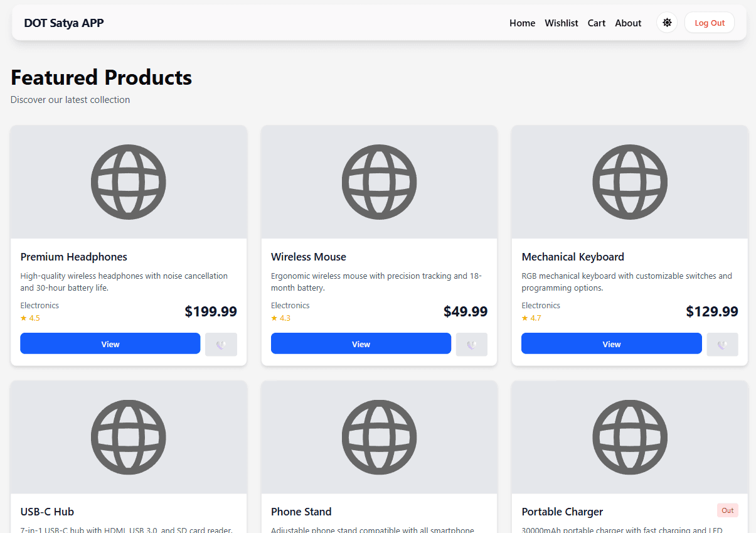The width and height of the screenshot is (756, 533).
Task: Click the USB-C Hub globe image
Action: [128, 437]
